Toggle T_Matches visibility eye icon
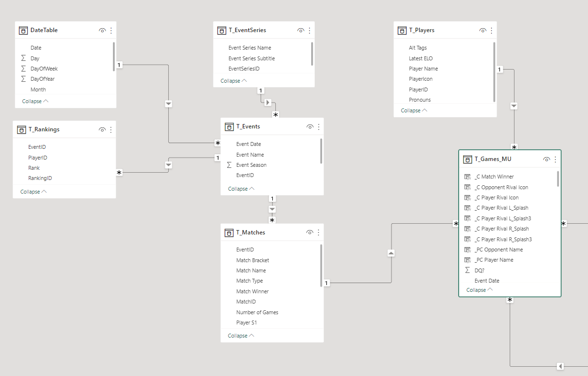The height and width of the screenshot is (376, 588). 310,233
